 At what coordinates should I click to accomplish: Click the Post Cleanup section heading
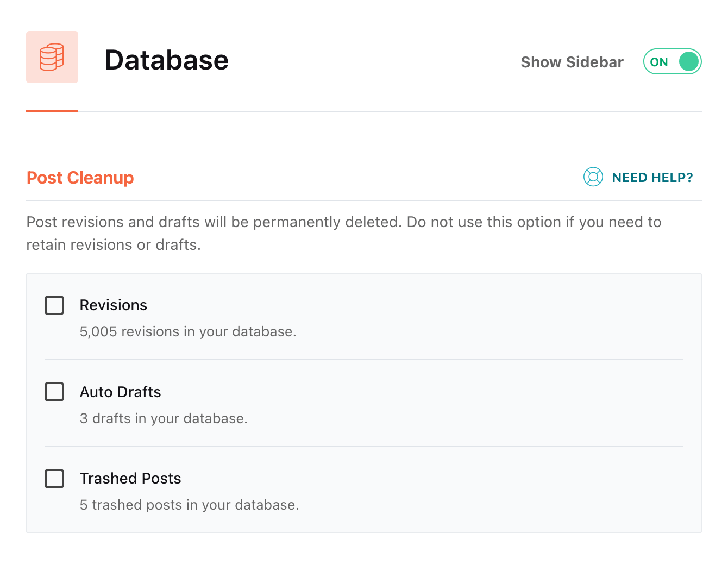point(80,178)
